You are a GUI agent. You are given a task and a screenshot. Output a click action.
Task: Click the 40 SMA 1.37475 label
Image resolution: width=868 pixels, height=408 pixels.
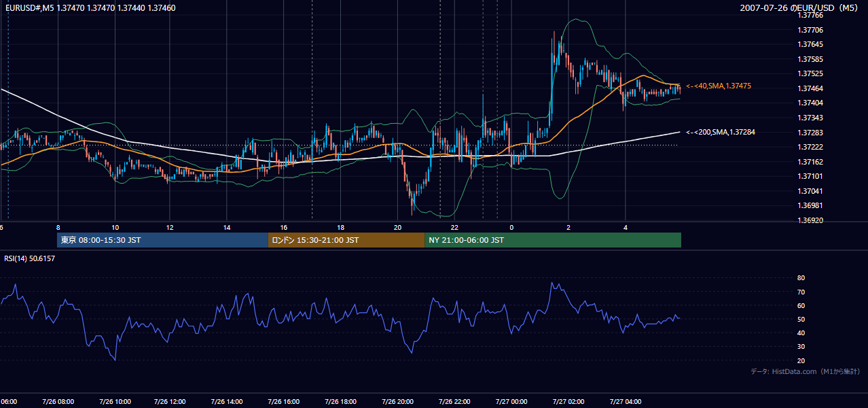[x=719, y=86]
